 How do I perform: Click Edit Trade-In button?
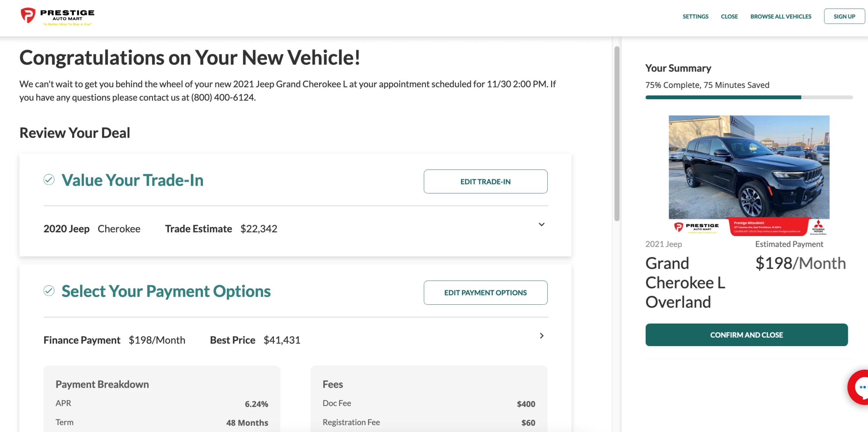pyautogui.click(x=485, y=182)
